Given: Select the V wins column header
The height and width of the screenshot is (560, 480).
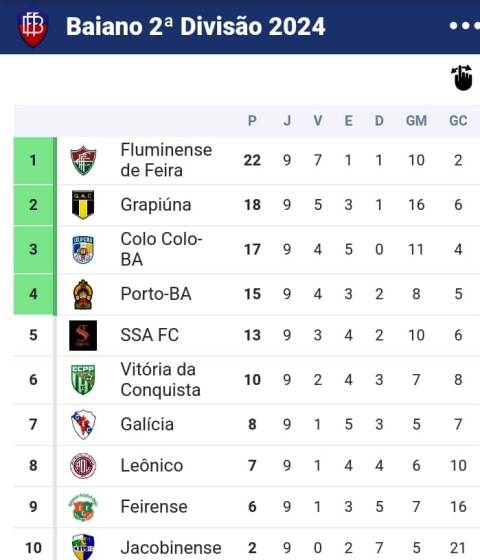Looking at the screenshot, I should [x=318, y=121].
